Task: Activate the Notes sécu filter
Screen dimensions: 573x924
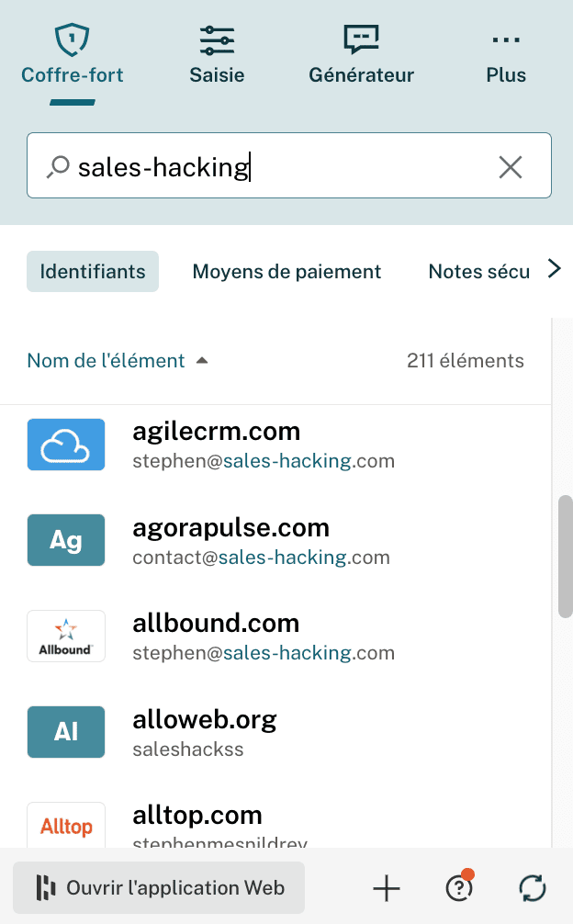Action: pos(478,271)
